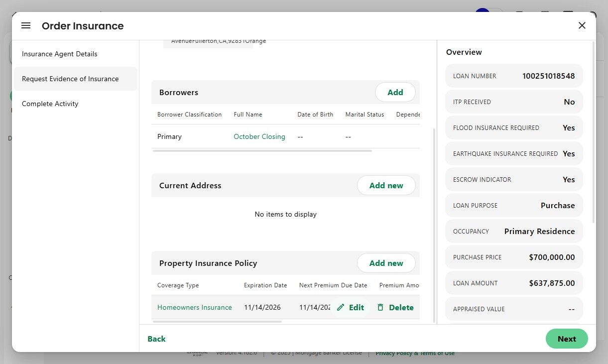Click the Expiration Date column header
608x364 pixels.
265,285
